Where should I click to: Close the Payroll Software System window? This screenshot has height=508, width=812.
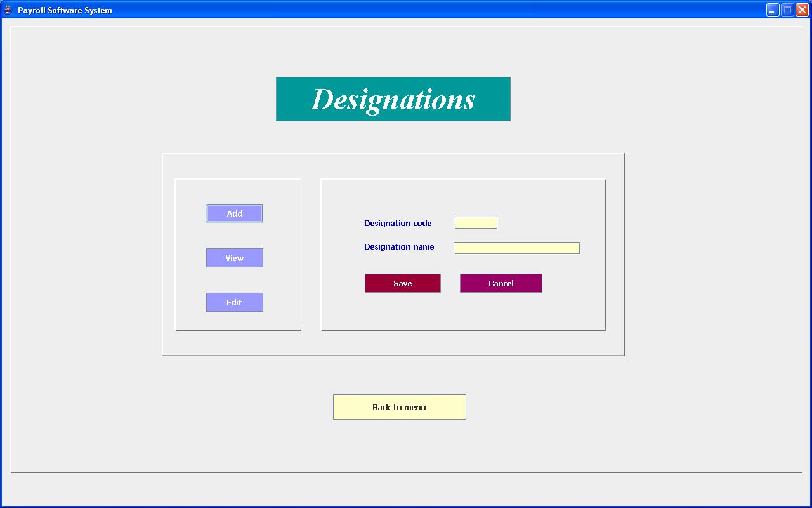coord(802,10)
